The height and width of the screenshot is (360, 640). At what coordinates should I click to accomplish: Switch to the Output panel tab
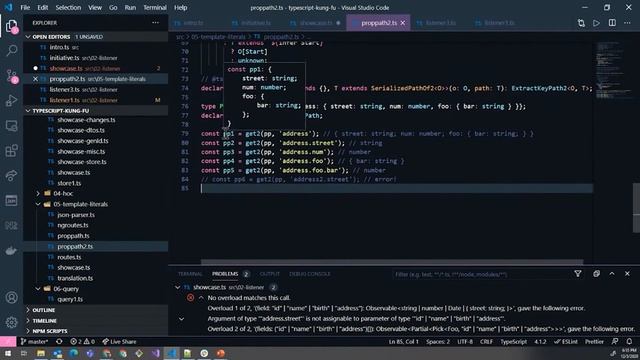click(x=270, y=274)
